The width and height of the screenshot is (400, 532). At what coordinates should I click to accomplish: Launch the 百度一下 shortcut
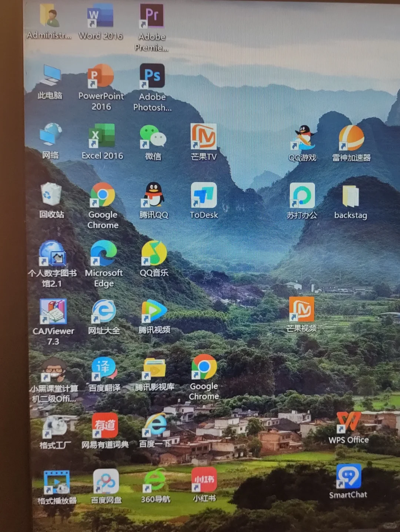pyautogui.click(x=155, y=426)
